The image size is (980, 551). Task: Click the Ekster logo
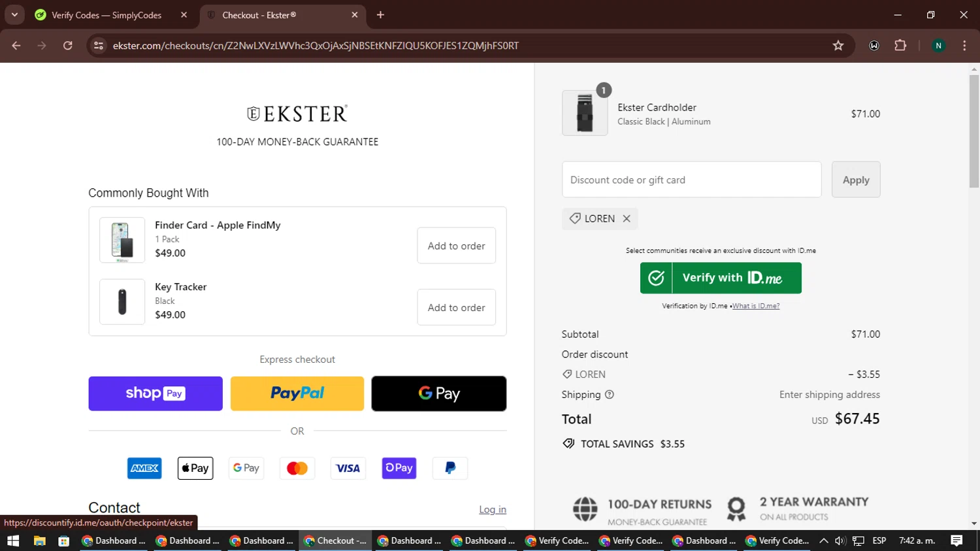pos(297,114)
